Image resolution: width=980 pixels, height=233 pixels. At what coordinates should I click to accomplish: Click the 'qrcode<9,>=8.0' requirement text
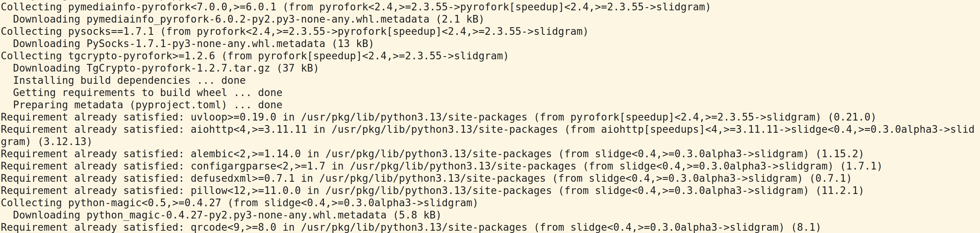pyautogui.click(x=233, y=227)
